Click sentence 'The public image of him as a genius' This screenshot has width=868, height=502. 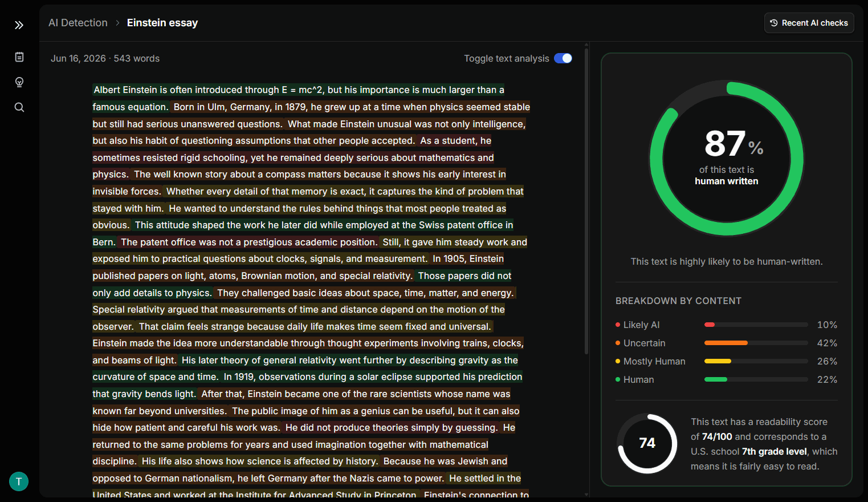pos(376,411)
